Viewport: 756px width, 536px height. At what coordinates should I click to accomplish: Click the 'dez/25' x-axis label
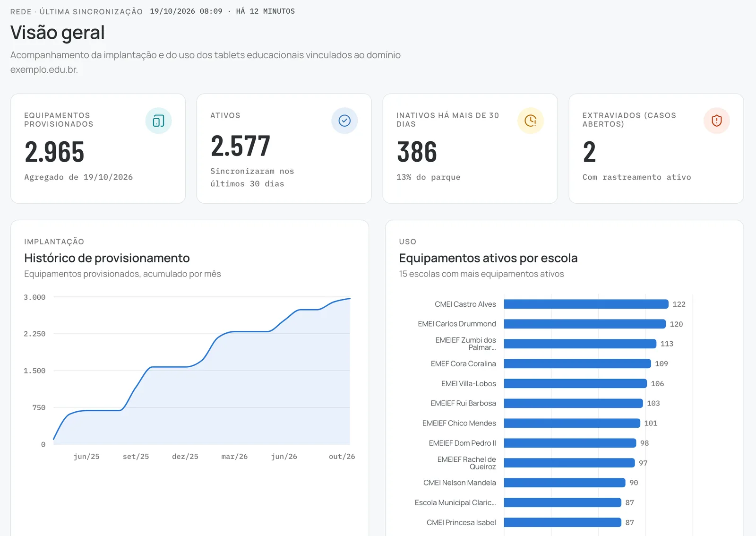coord(185,457)
